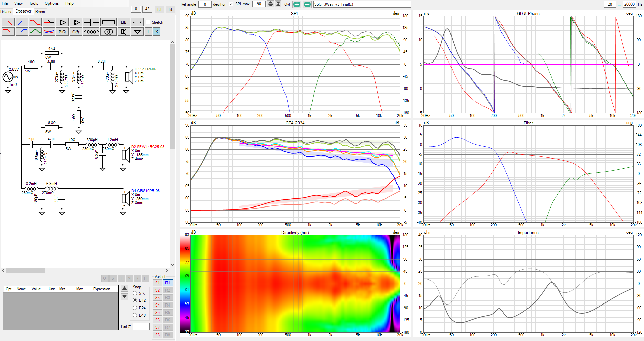This screenshot has width=644, height=341.
Task: Choose the buffer amplifier triangle tool
Action: [x=62, y=22]
